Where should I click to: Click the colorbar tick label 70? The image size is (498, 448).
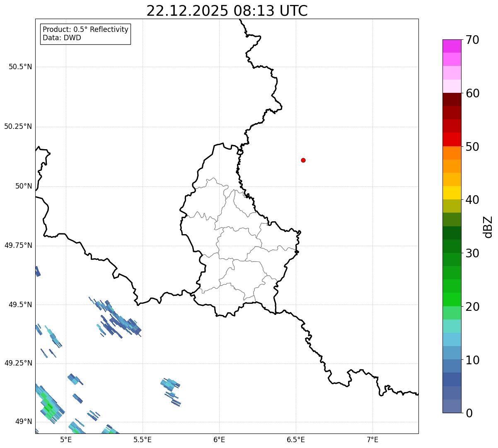click(472, 40)
